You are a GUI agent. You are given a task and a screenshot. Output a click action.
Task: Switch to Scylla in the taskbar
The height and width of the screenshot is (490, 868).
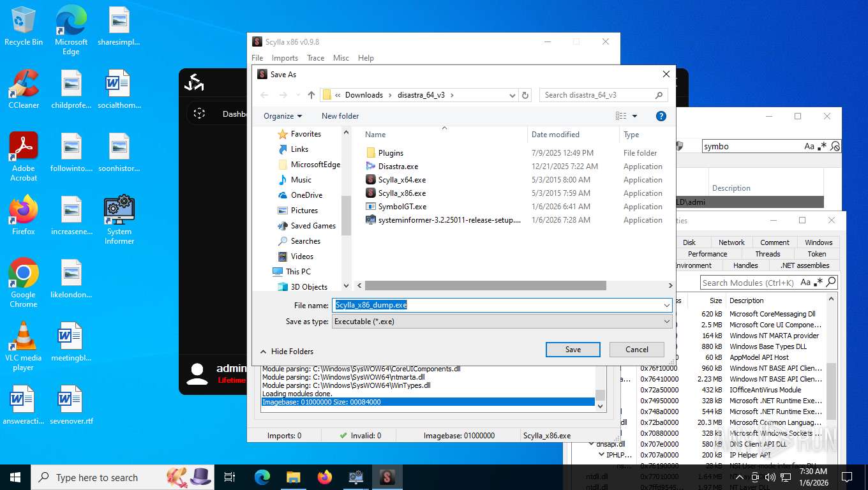coord(387,477)
